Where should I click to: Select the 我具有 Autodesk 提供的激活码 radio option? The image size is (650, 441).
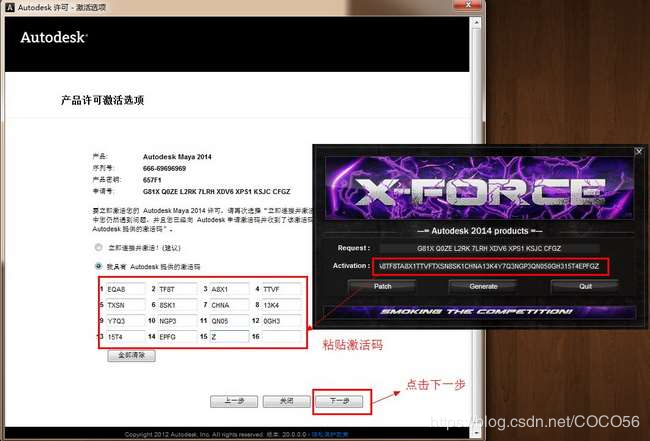tap(98, 266)
